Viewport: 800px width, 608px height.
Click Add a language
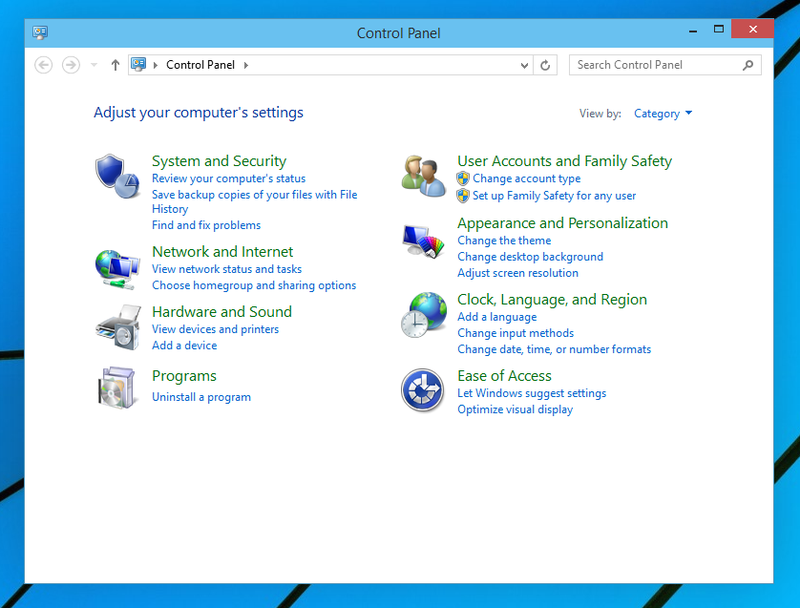497,317
